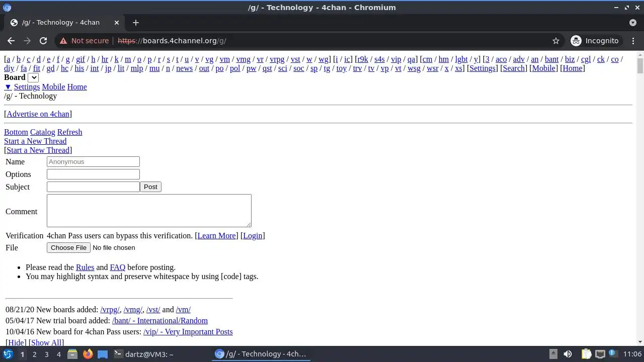This screenshot has width=644, height=362.
Task: Open the removable drive eject tray icon
Action: [553, 354]
